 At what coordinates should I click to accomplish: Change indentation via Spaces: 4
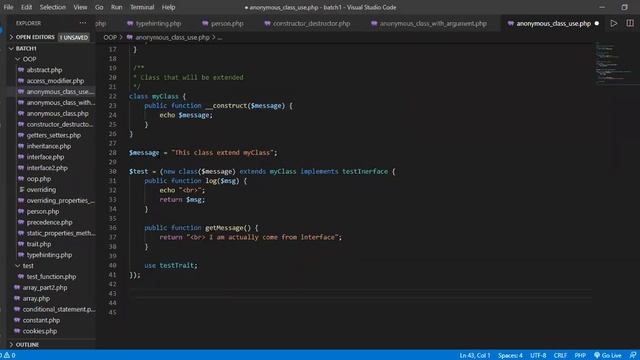pyautogui.click(x=510, y=355)
